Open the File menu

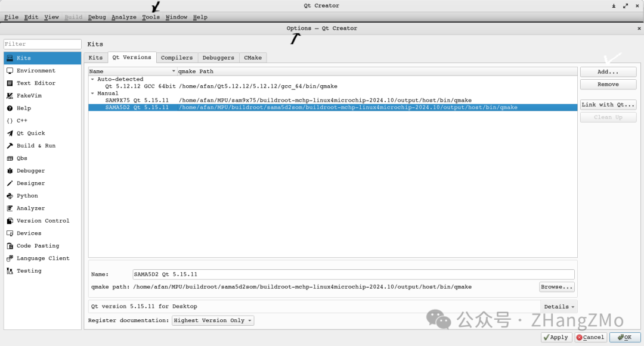tap(11, 17)
